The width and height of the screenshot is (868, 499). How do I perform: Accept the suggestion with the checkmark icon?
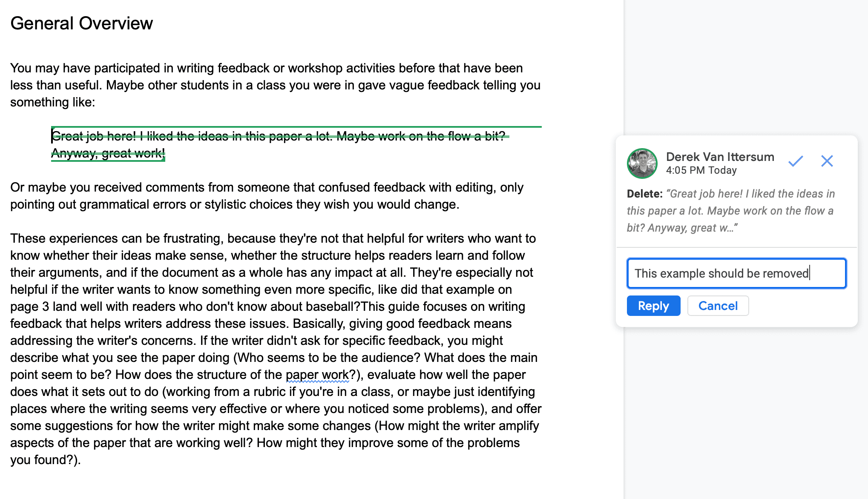pos(795,161)
